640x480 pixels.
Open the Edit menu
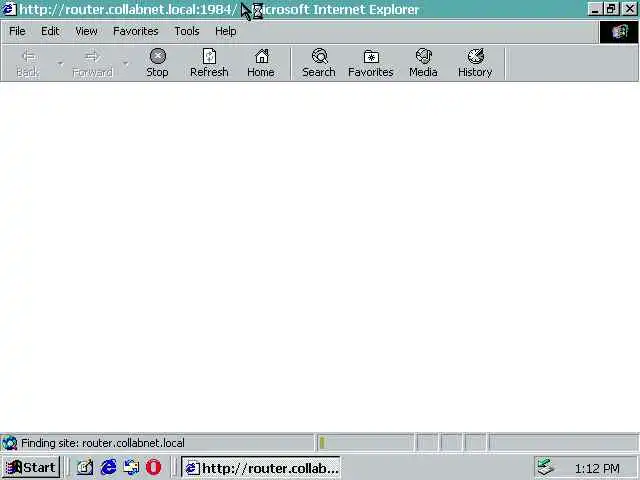tap(50, 31)
